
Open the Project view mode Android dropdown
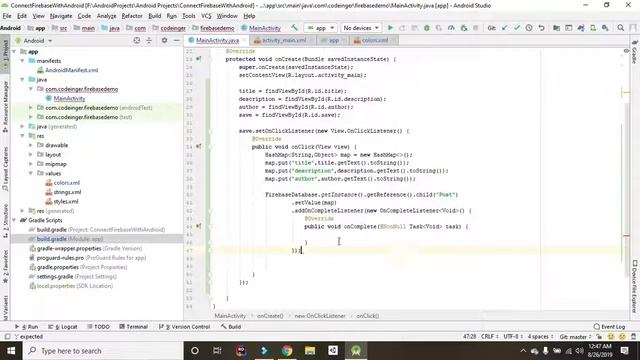(x=34, y=40)
